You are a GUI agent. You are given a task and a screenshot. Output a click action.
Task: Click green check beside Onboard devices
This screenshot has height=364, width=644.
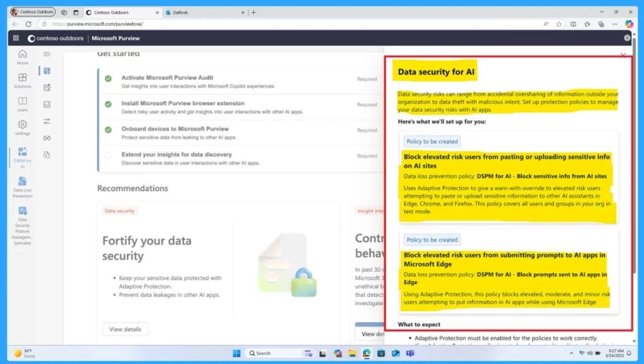[x=108, y=130]
